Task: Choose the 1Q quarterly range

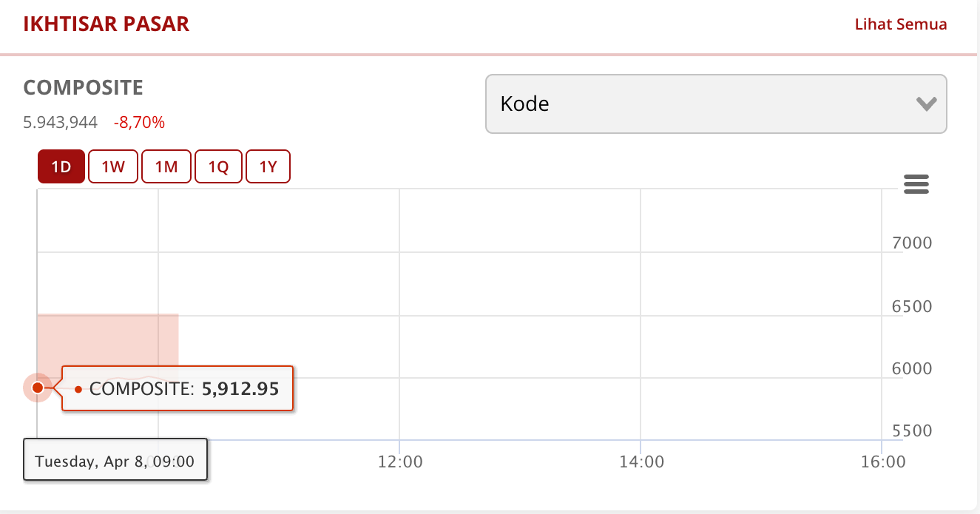Action: [x=218, y=166]
